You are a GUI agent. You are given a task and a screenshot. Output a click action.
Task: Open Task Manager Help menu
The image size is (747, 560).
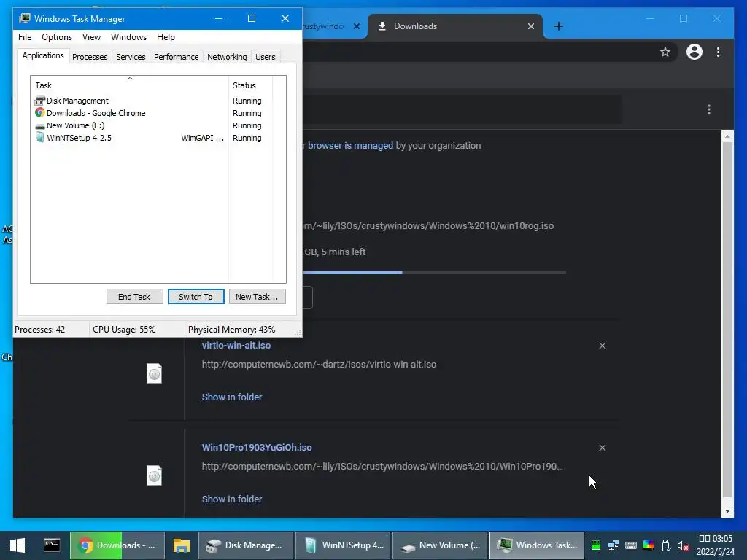166,37
